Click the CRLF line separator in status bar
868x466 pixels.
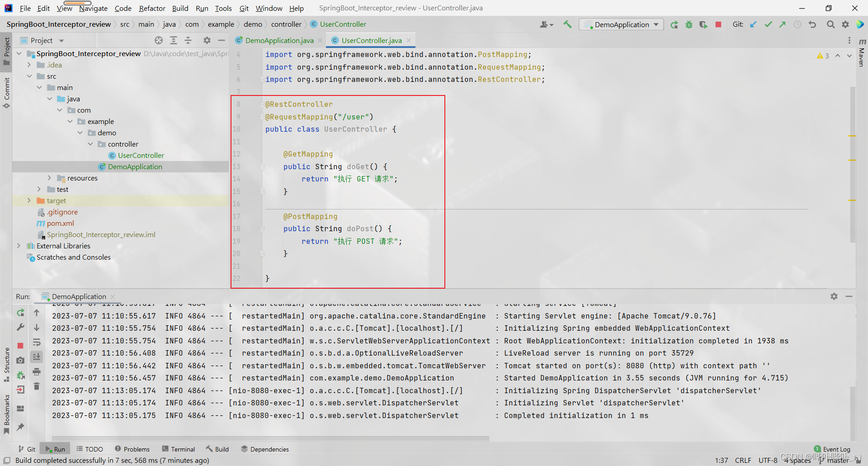coord(743,460)
